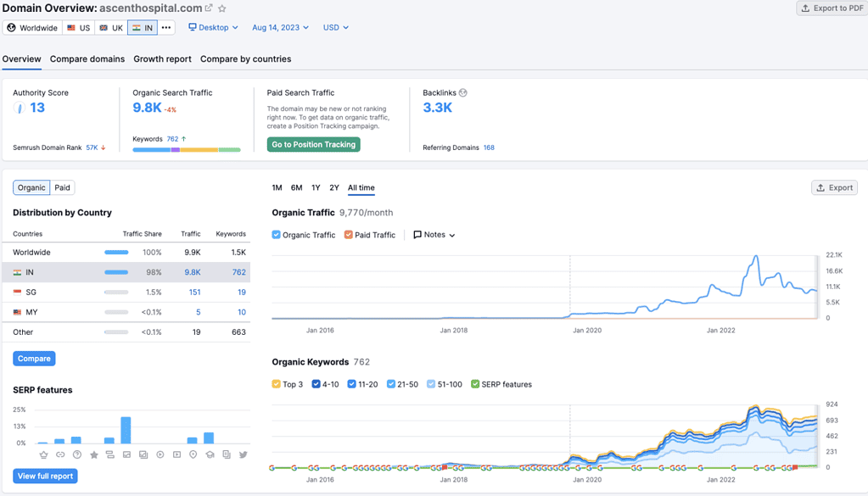The height and width of the screenshot is (496, 868).
Task: Select the 1Y time range
Action: point(316,187)
